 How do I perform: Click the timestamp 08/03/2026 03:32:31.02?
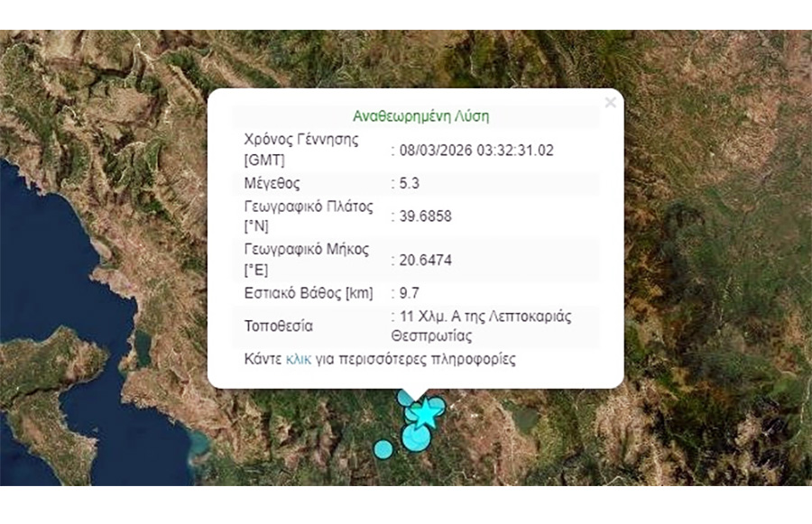click(x=475, y=151)
